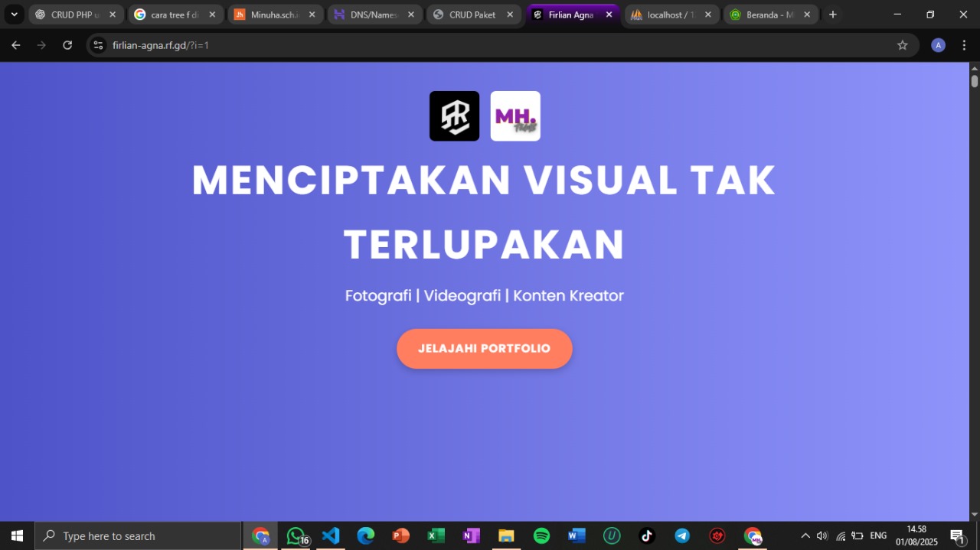Open Microsoft Word from the taskbar
This screenshot has height=550, width=980.
coord(577,535)
